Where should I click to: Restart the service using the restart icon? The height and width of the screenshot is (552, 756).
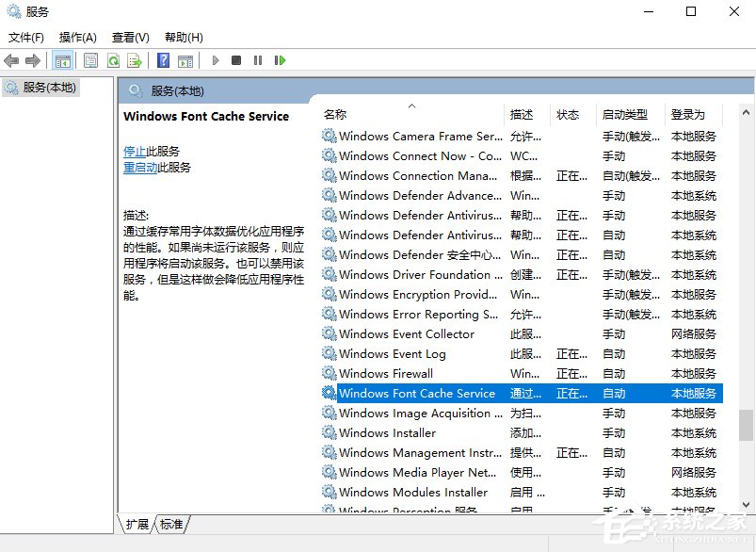[281, 59]
